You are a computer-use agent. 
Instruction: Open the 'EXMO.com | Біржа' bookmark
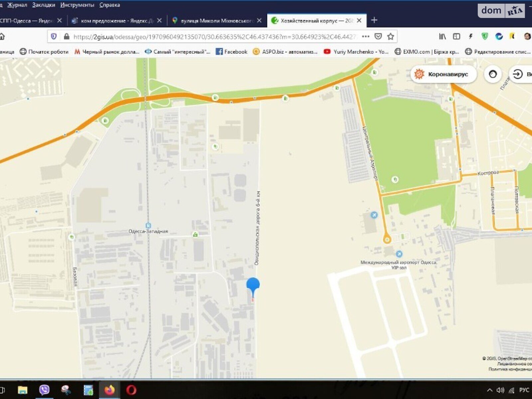point(427,52)
